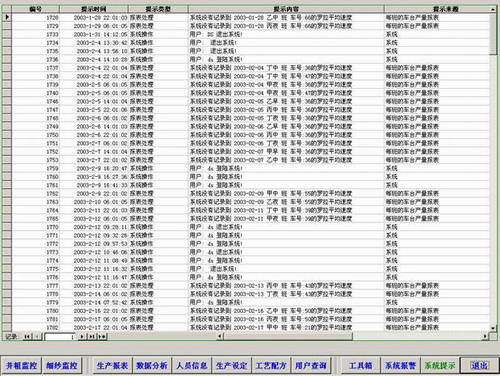Click the vertical scrollbar thumb
The image size is (500, 376).
493,34
